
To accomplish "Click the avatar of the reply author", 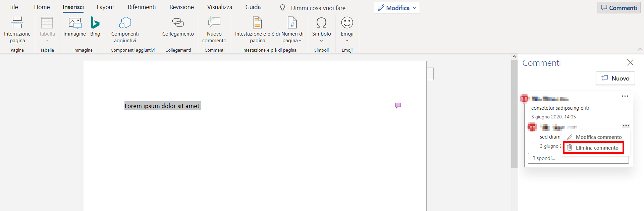I will tap(532, 127).
